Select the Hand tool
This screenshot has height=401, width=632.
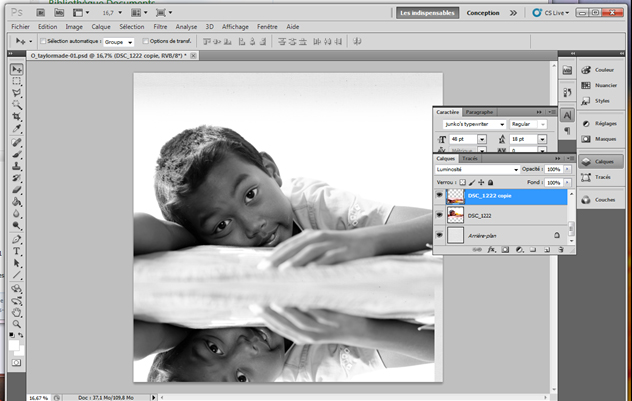click(17, 312)
